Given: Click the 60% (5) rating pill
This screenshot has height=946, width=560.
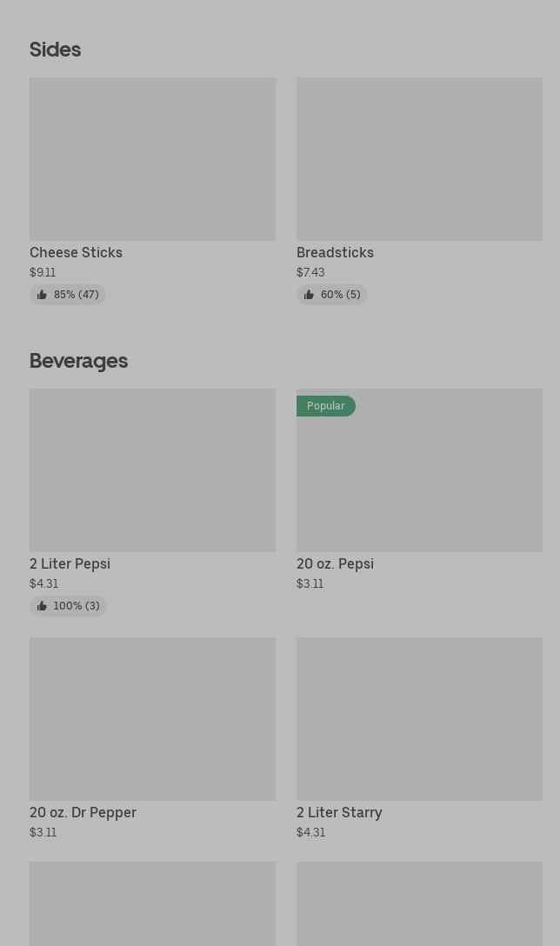Looking at the screenshot, I should (331, 295).
